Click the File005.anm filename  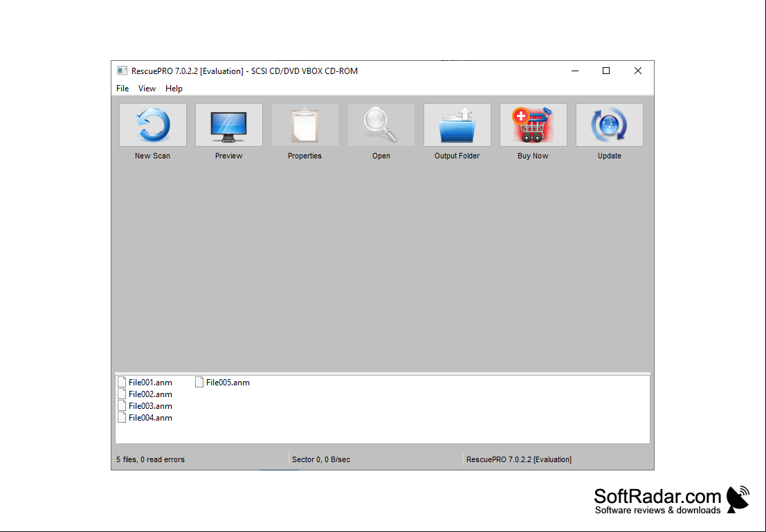pos(228,383)
